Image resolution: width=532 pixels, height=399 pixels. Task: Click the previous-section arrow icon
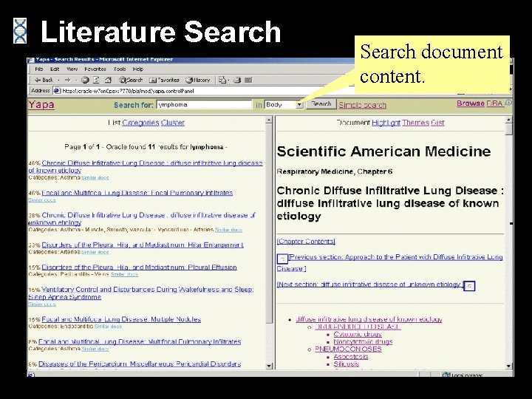tap(282, 259)
